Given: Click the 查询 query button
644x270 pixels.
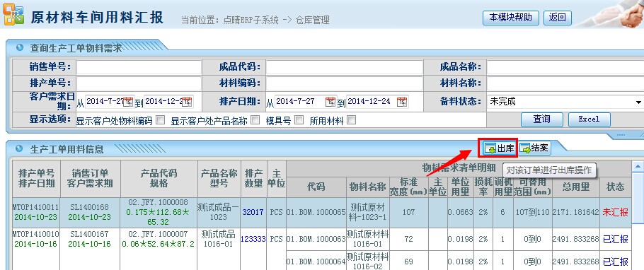Looking at the screenshot, I should 541,119.
